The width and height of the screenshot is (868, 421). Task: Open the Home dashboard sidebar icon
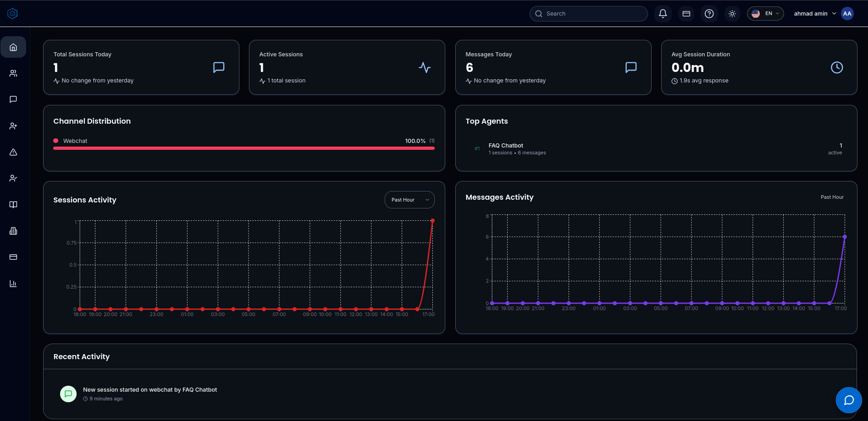(x=13, y=47)
